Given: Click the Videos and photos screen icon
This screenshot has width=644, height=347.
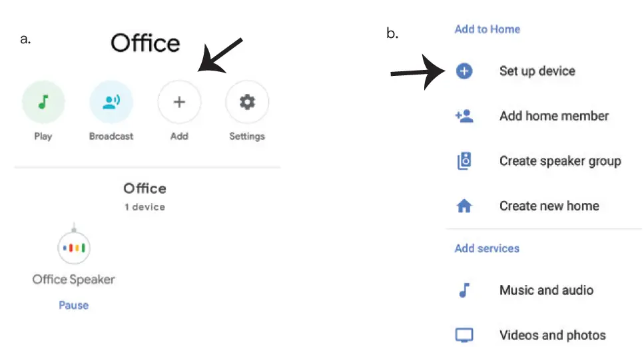Looking at the screenshot, I should pos(464,335).
